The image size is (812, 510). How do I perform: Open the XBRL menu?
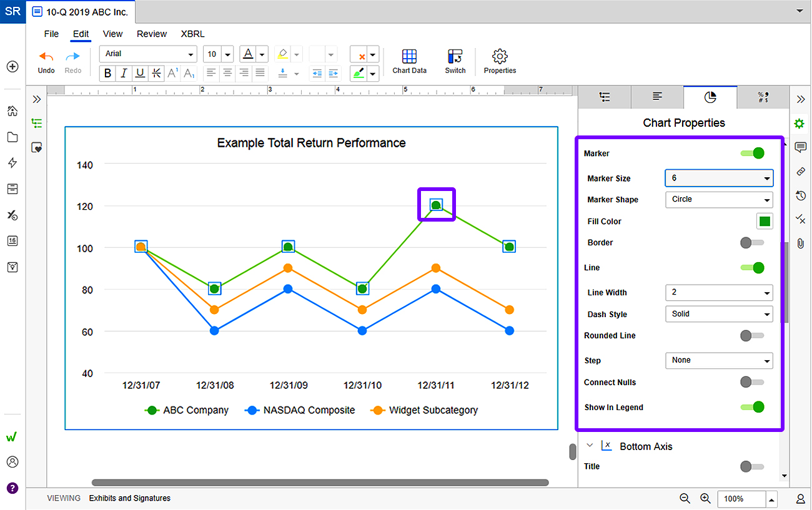pos(192,34)
